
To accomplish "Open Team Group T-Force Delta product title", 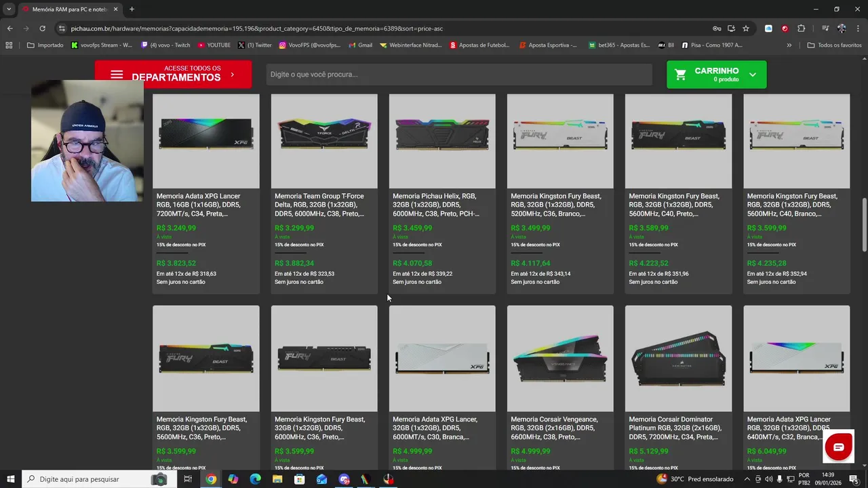I will 319,205.
